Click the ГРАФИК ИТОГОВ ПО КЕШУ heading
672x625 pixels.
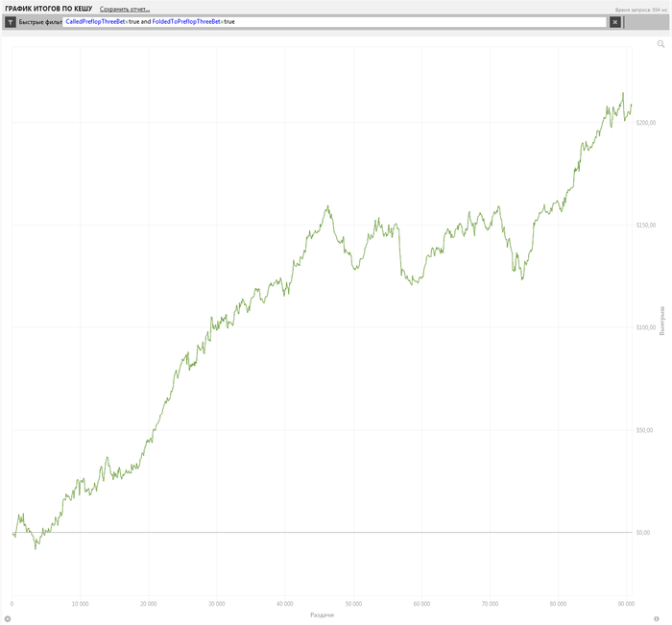coord(49,9)
